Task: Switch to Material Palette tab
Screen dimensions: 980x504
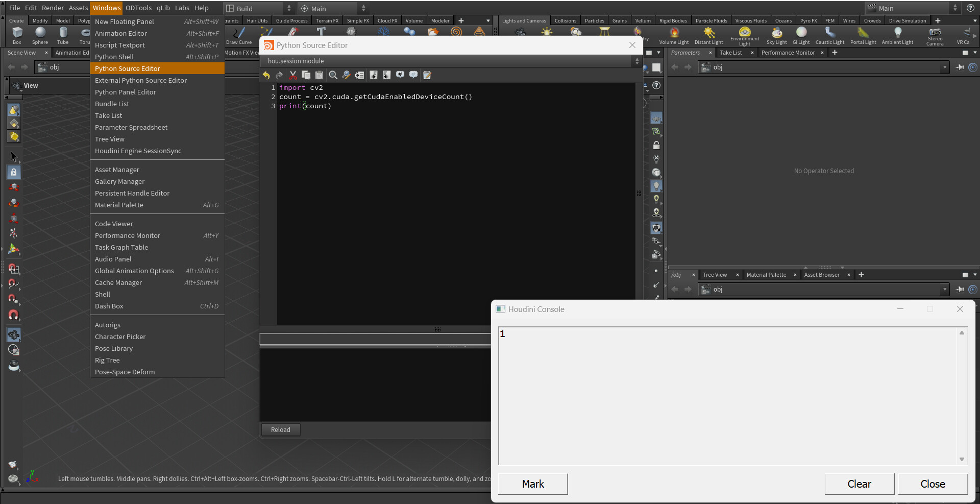Action: tap(766, 275)
